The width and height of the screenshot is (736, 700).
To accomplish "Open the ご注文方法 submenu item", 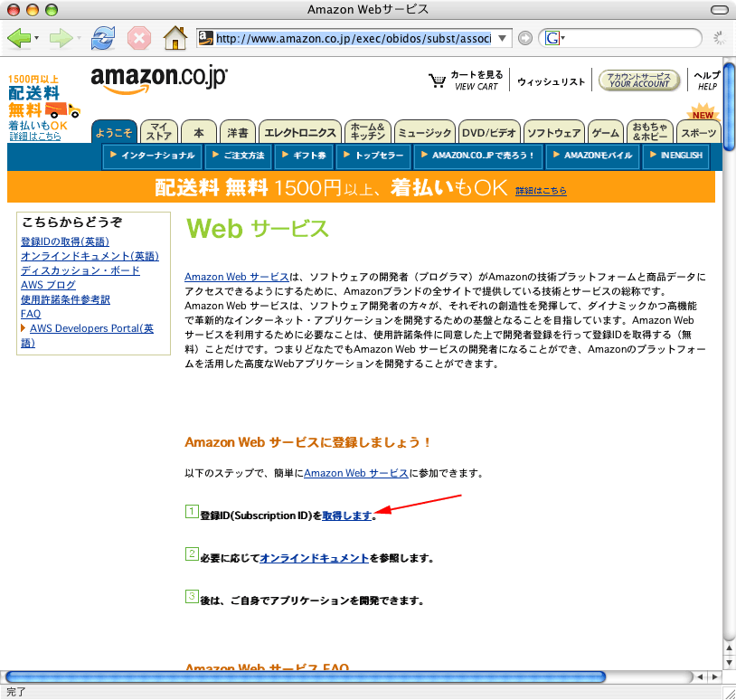I will pos(238,156).
